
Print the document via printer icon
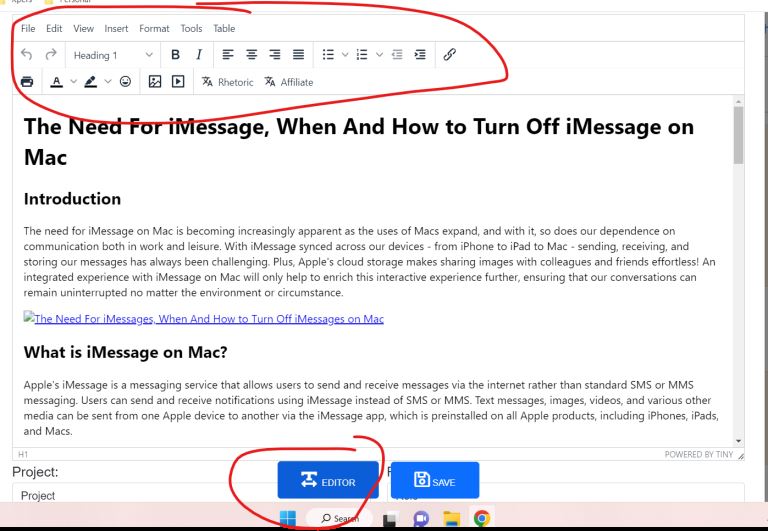pos(27,81)
